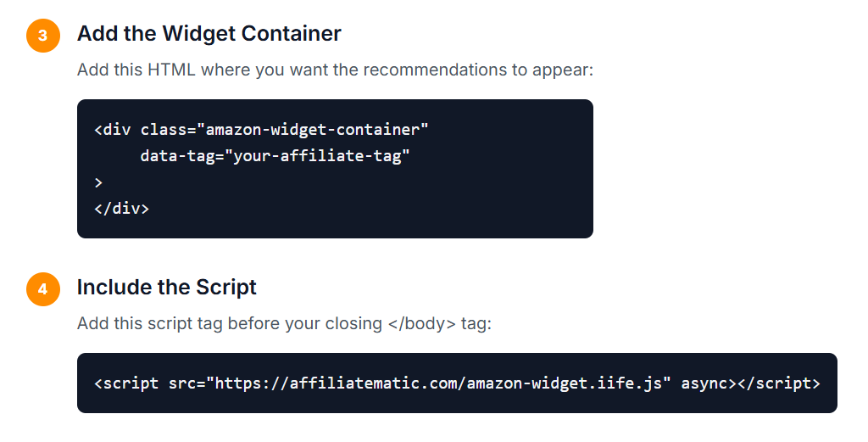Select the opening div class code line
The image size is (868, 442).
point(261,130)
